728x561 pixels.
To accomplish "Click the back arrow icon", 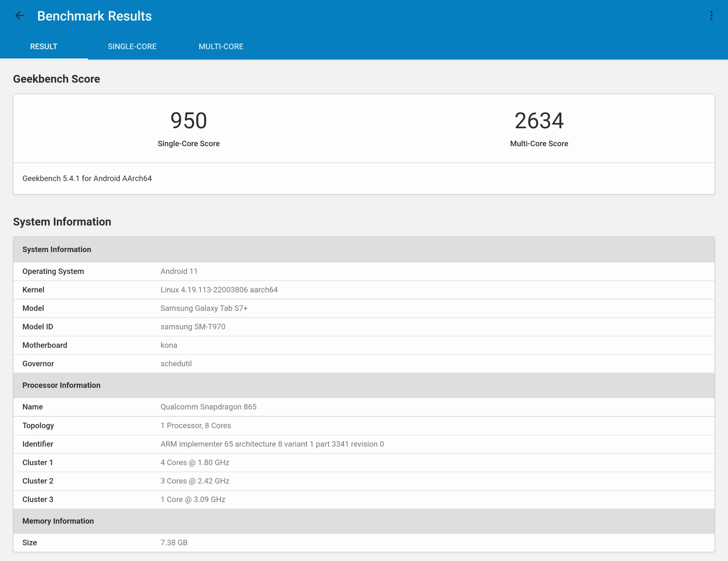I will coord(20,16).
